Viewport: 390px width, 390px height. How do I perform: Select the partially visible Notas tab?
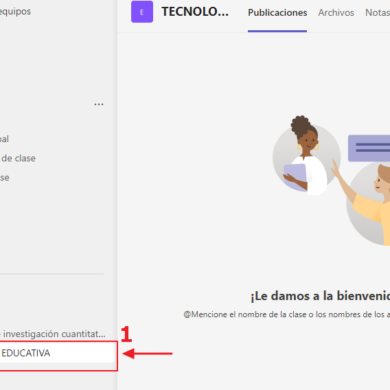click(x=377, y=13)
